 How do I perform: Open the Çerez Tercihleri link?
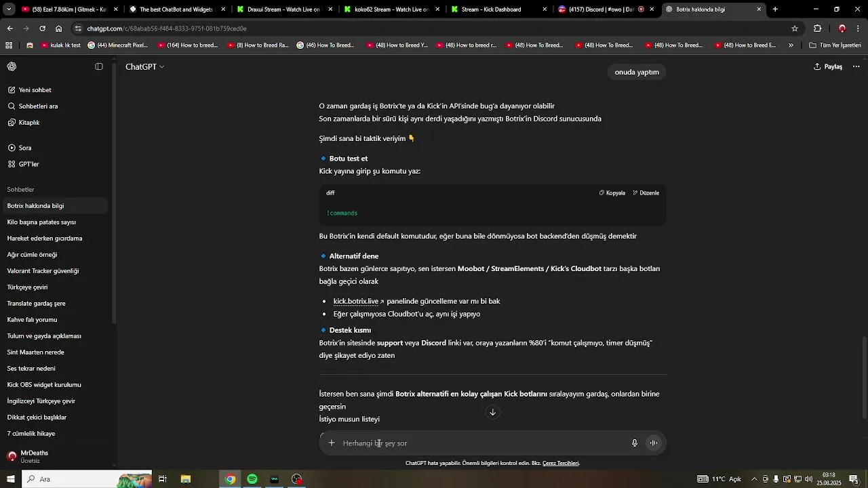click(561, 463)
